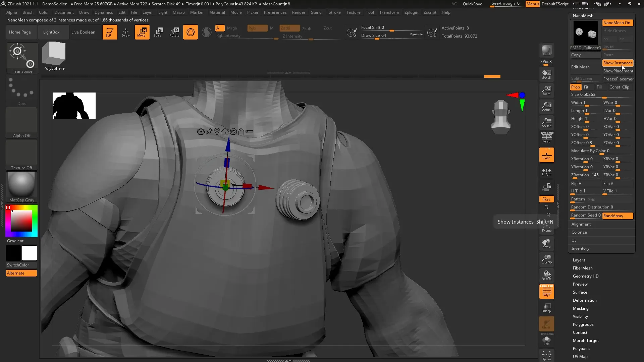Select the Edit mode icon
644x362 pixels.
[x=110, y=32]
